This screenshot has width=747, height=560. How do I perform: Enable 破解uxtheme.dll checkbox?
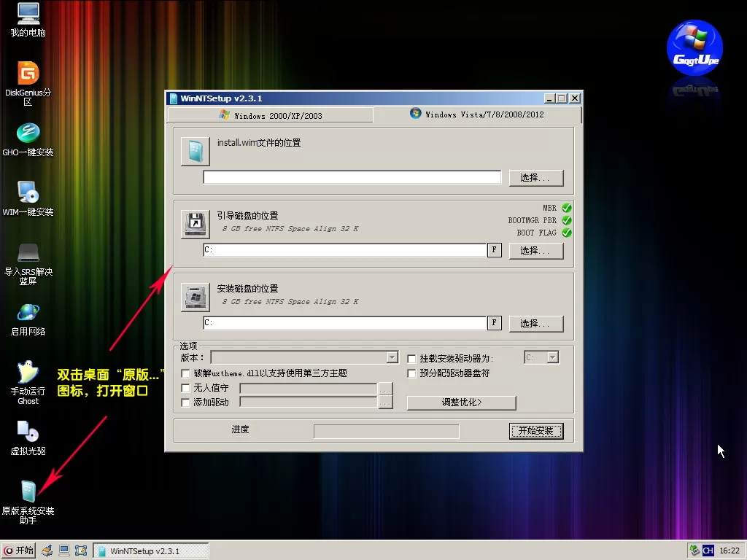(185, 373)
